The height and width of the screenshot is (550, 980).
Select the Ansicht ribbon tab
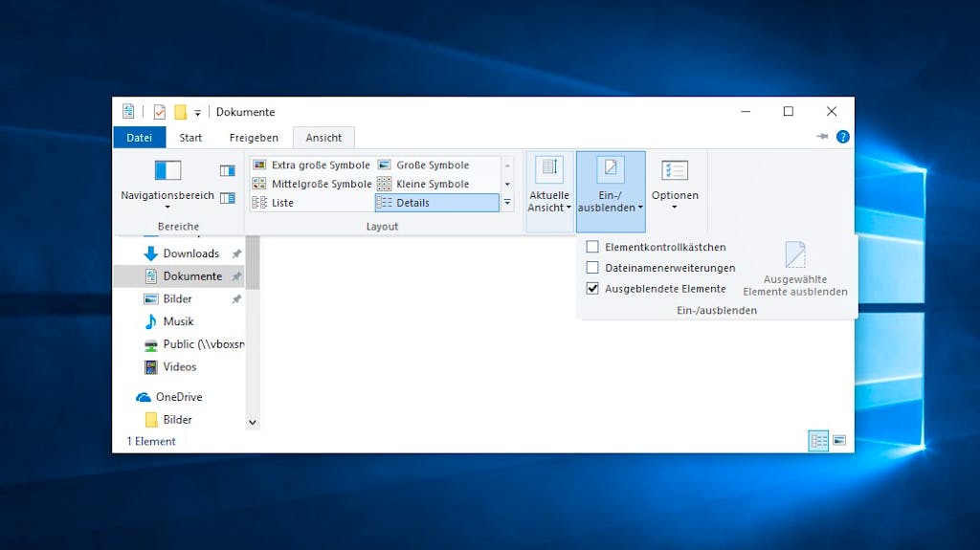323,138
